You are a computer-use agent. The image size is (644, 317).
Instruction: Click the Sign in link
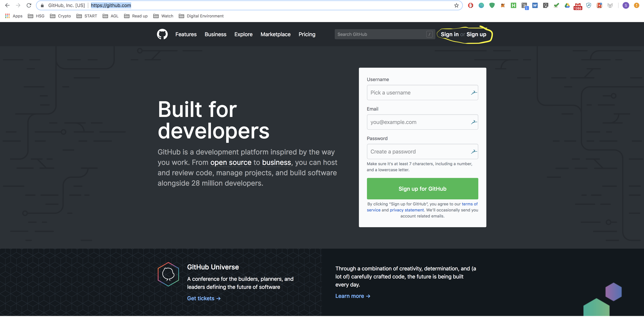[x=449, y=35]
